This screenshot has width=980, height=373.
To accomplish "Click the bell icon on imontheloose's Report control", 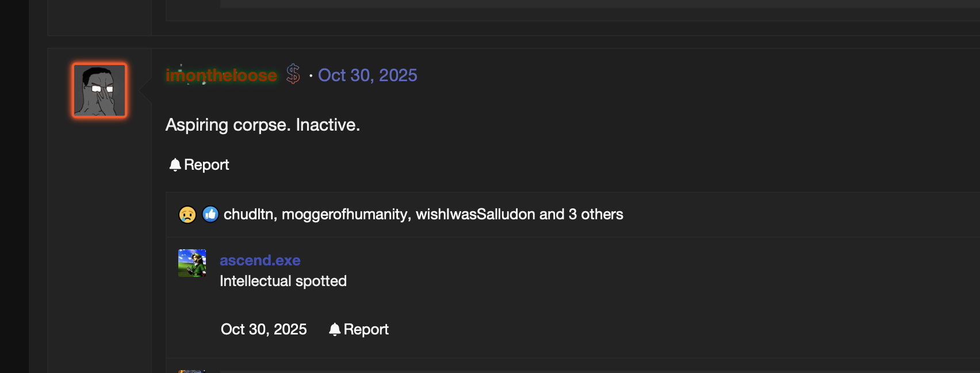I will coord(174,164).
